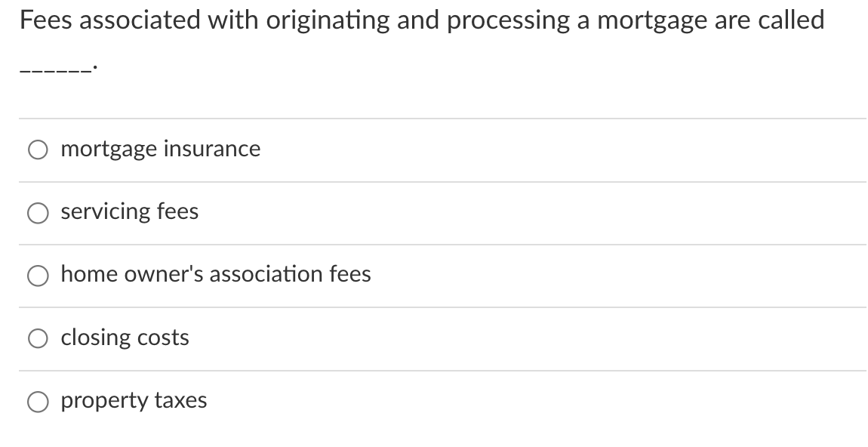Click the property taxes label text
Image resolution: width=868 pixels, height=447 pixels.
point(134,401)
